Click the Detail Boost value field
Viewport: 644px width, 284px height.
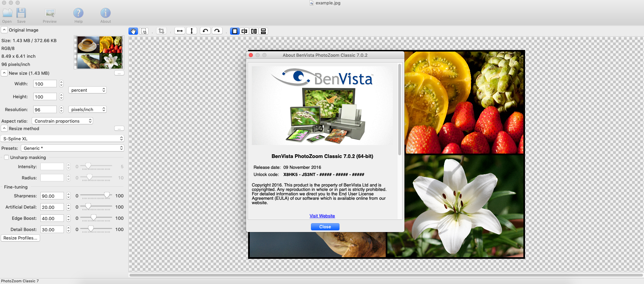pos(52,229)
